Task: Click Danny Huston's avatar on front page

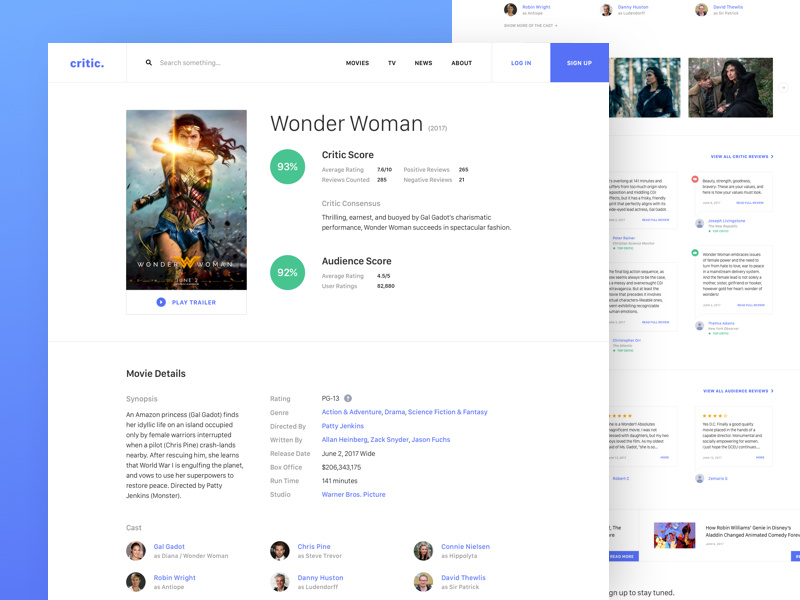Action: pyautogui.click(x=280, y=582)
